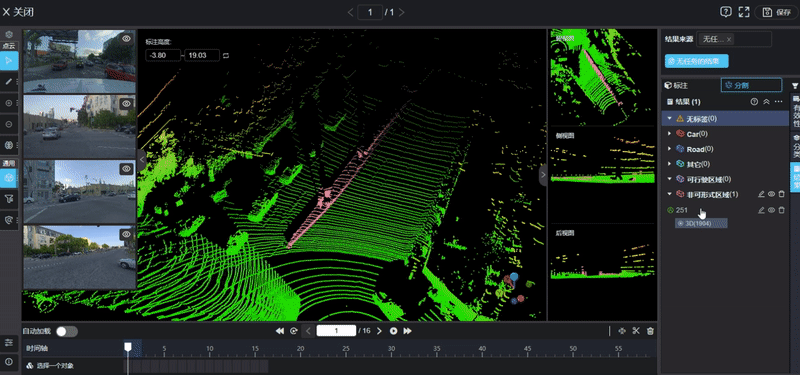Go to previous page arrow in top bar

(x=351, y=12)
